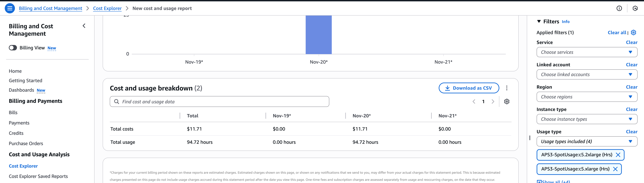Open Bills in the sidebar
The image size is (644, 183).
click(13, 113)
